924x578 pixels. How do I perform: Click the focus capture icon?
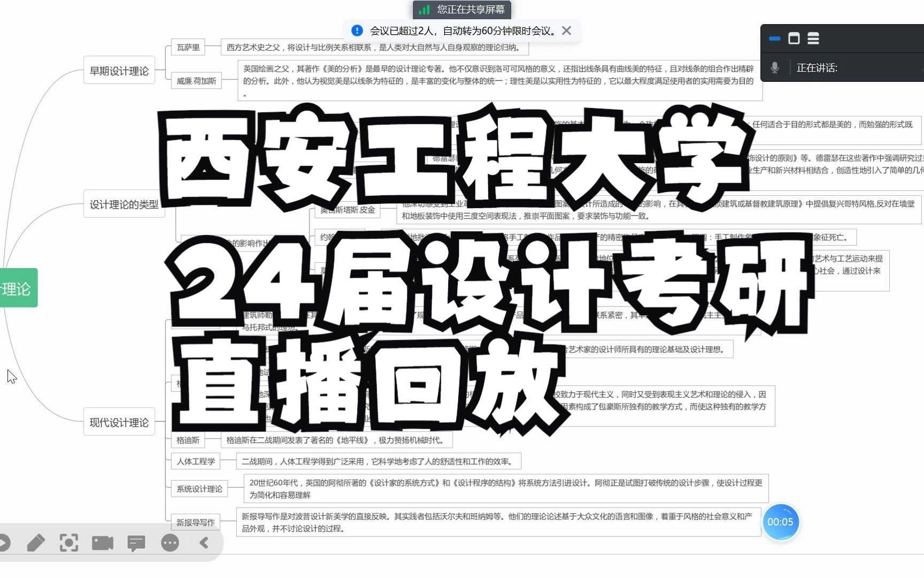[68, 543]
